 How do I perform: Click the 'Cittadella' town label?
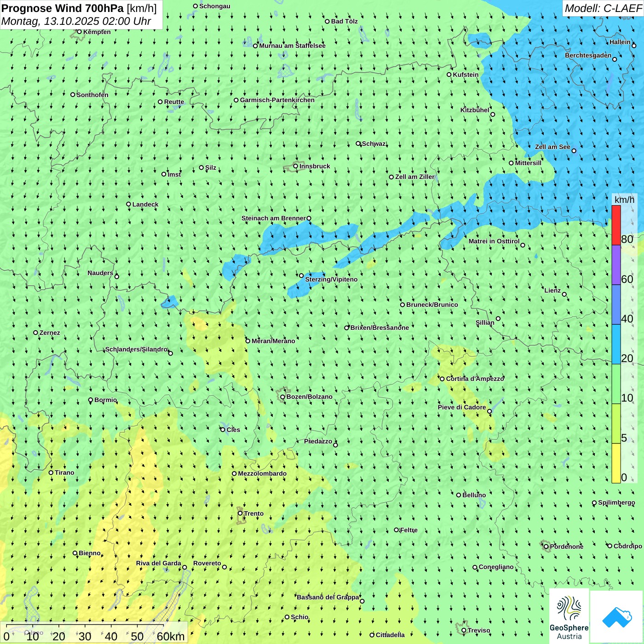pos(391,635)
